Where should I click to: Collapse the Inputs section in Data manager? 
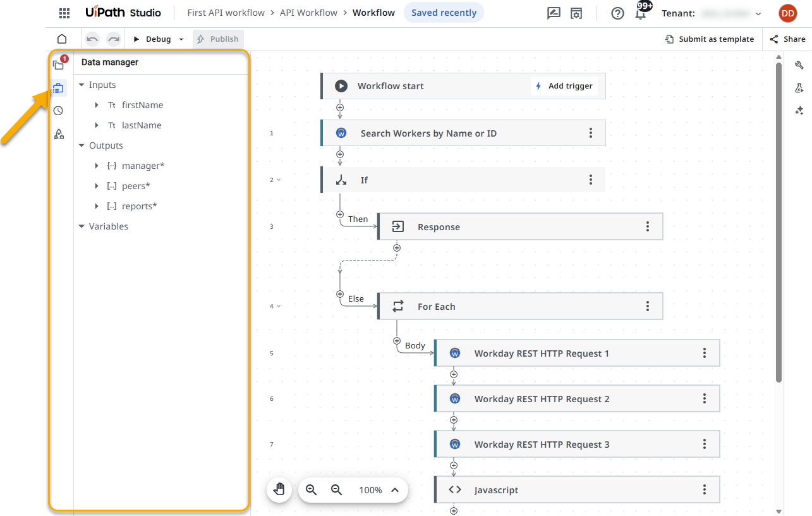(81, 84)
